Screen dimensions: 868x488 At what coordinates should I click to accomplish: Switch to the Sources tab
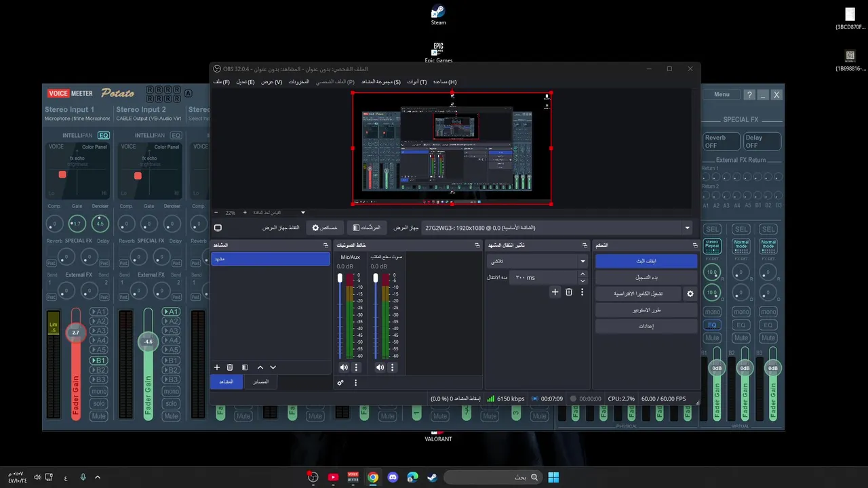pos(261,382)
